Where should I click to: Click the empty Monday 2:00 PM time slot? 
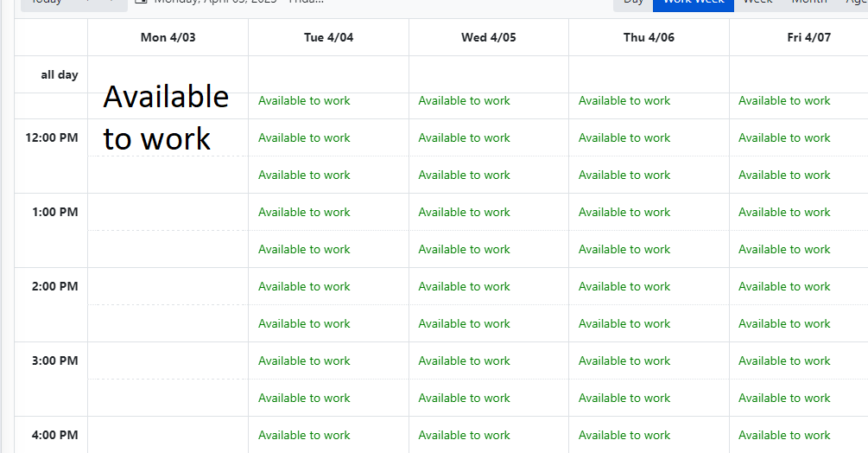pos(168,286)
